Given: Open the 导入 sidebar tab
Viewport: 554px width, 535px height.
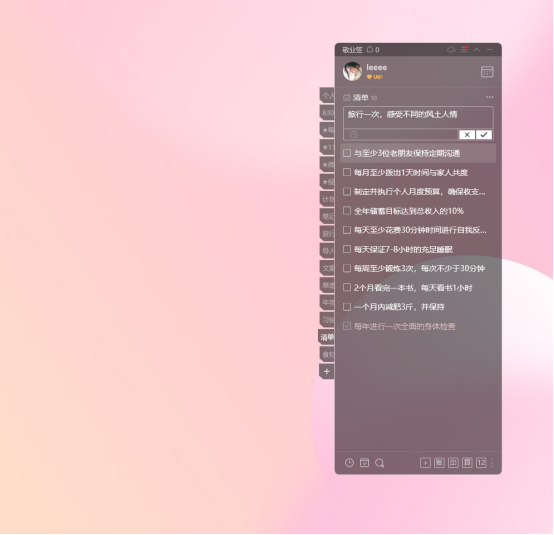Looking at the screenshot, I should tap(327, 251).
